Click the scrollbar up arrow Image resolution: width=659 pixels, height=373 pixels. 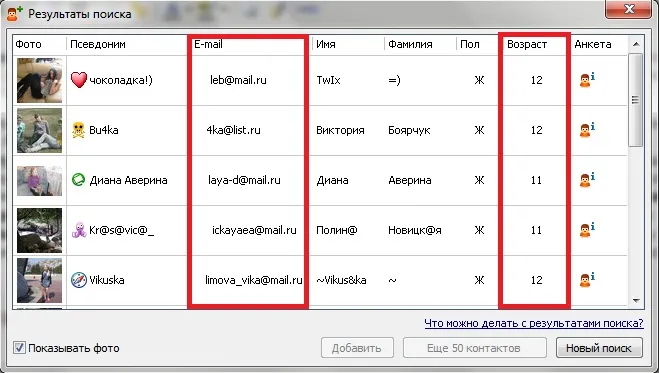tap(636, 44)
